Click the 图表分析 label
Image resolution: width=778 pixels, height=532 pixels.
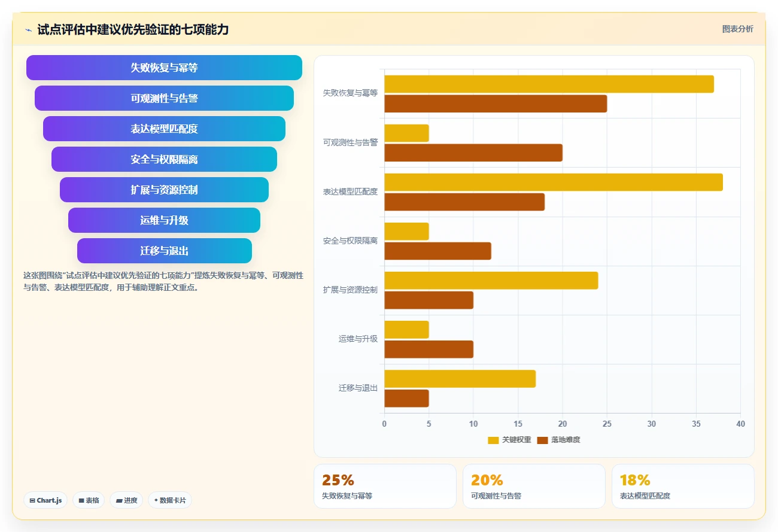pyautogui.click(x=738, y=29)
